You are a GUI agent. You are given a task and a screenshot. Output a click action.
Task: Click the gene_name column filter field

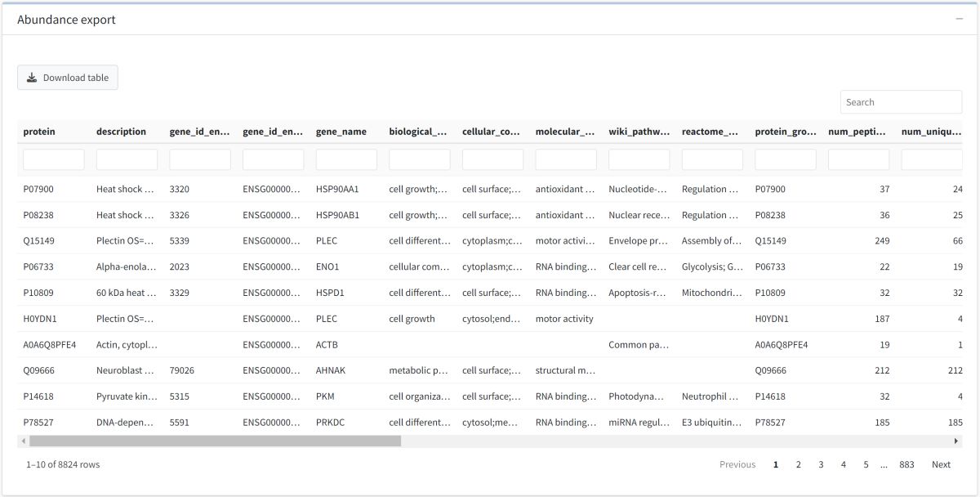click(346, 159)
